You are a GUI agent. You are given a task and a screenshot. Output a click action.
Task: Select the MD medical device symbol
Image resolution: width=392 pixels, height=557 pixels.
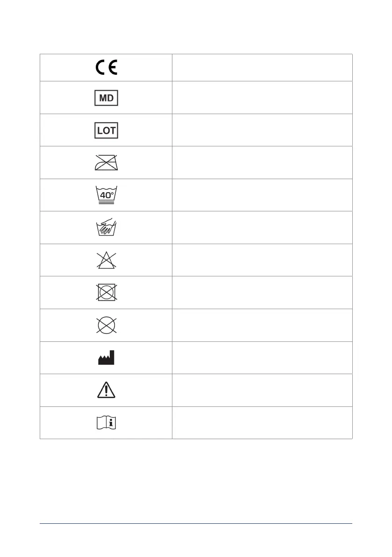coord(106,98)
